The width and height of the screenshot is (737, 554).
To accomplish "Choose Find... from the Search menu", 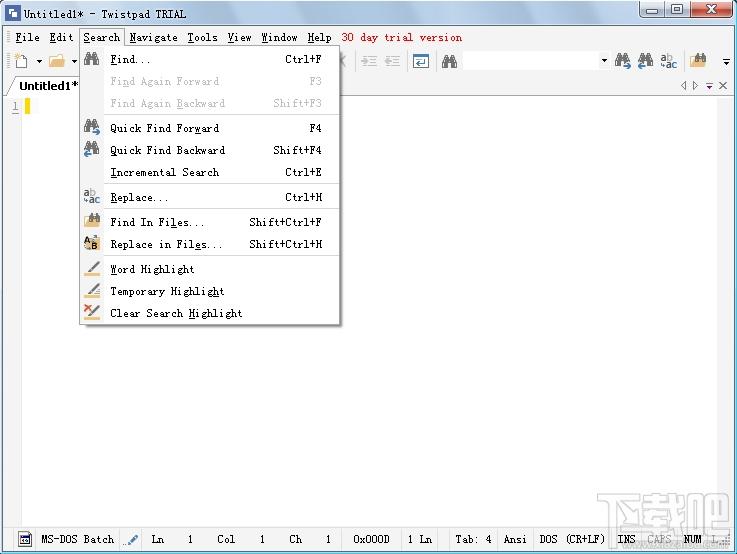I will pyautogui.click(x=210, y=59).
